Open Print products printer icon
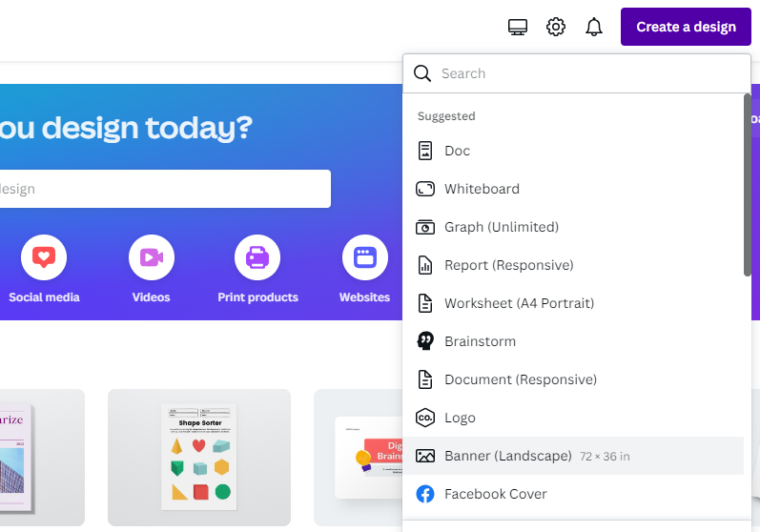This screenshot has width=760, height=532. coord(257,257)
